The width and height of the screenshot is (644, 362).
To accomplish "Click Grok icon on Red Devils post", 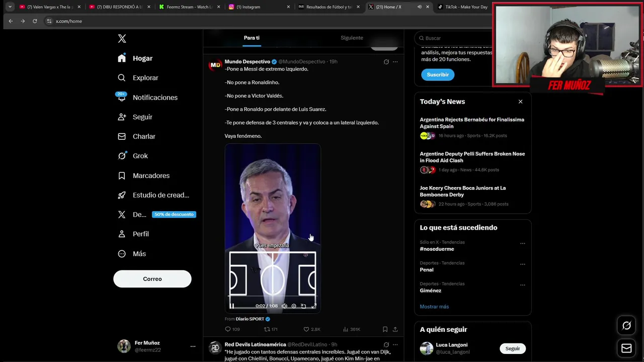I will tap(386, 345).
